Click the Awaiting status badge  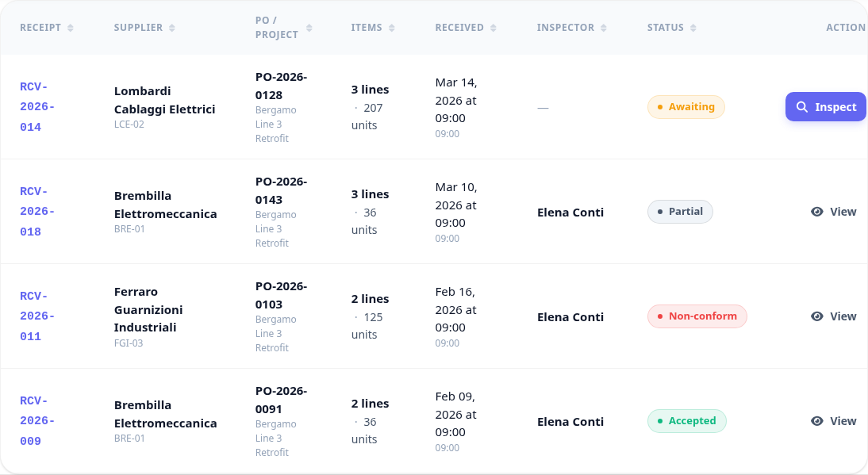coord(686,107)
